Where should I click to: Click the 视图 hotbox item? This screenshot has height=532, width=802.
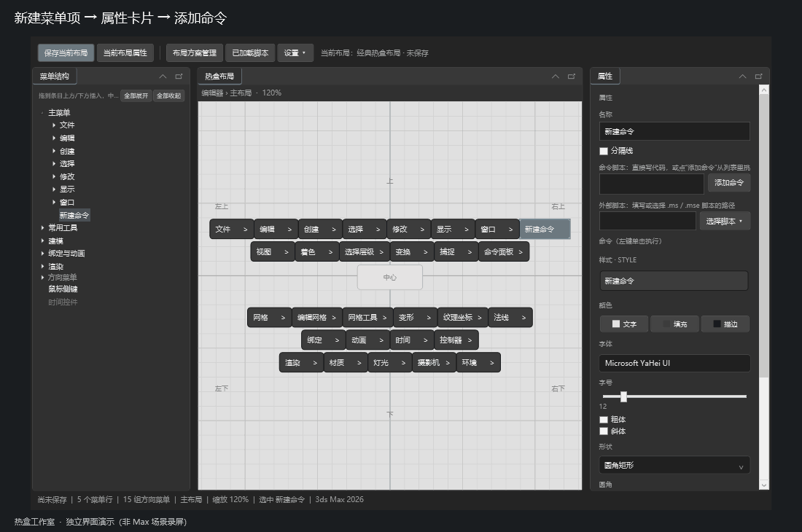coord(273,251)
